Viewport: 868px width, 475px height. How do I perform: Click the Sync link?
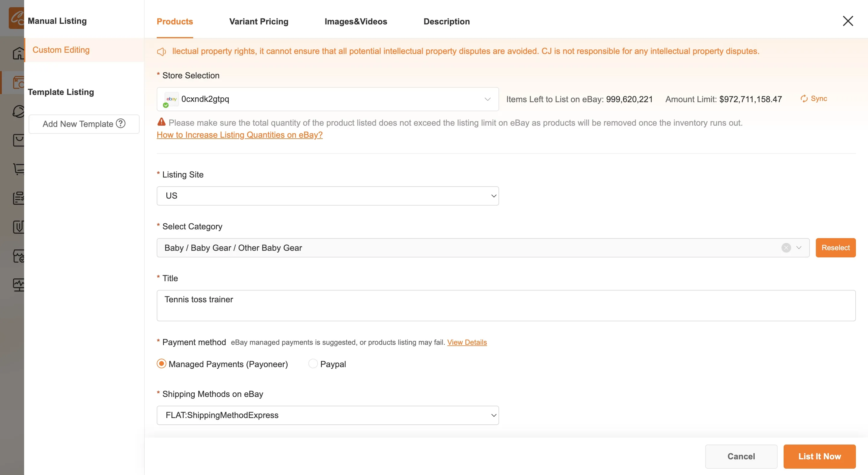(x=819, y=99)
